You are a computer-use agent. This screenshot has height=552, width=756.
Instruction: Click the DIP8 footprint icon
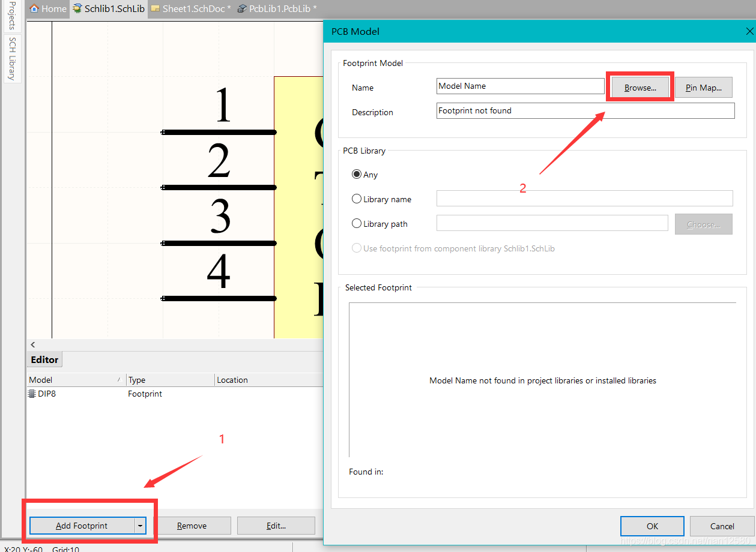(32, 394)
